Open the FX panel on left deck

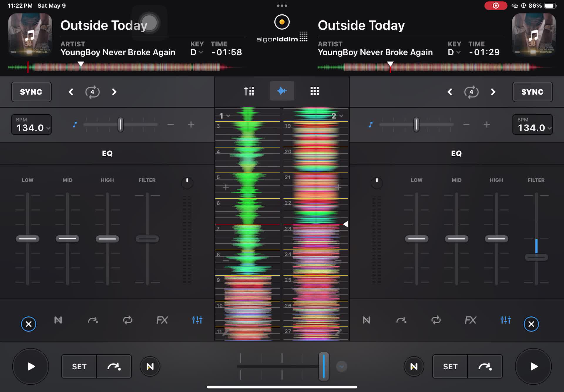pos(162,320)
